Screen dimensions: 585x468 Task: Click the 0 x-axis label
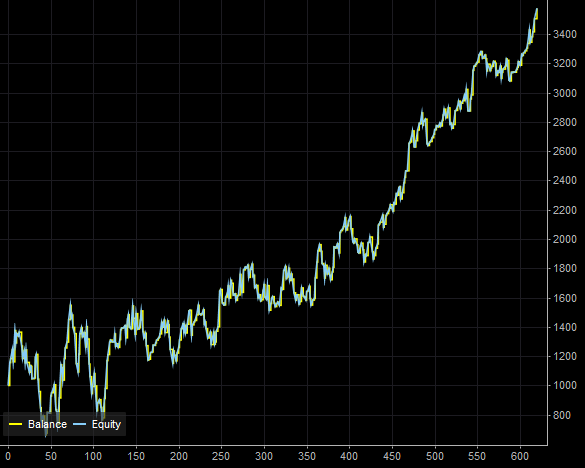(x=8, y=456)
